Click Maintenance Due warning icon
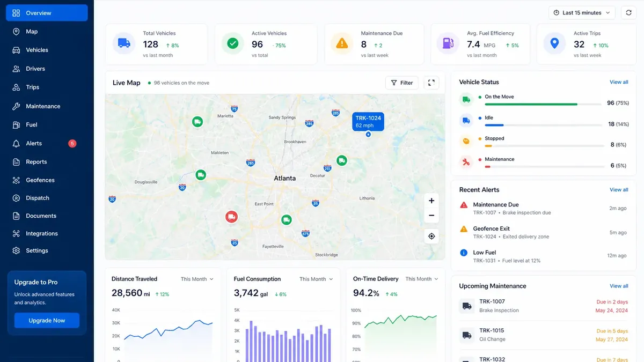Screen dimensions: 644x362 342,43
